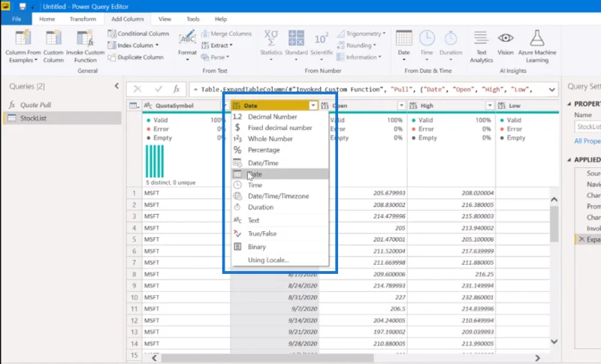
Task: Choose Binary data type
Action: coord(279,247)
